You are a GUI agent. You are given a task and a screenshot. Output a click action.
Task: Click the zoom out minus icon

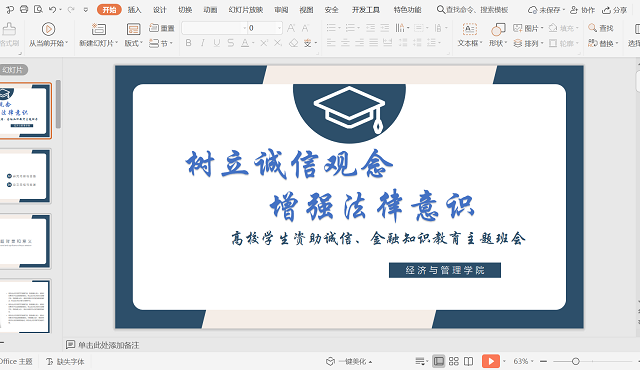(x=543, y=361)
